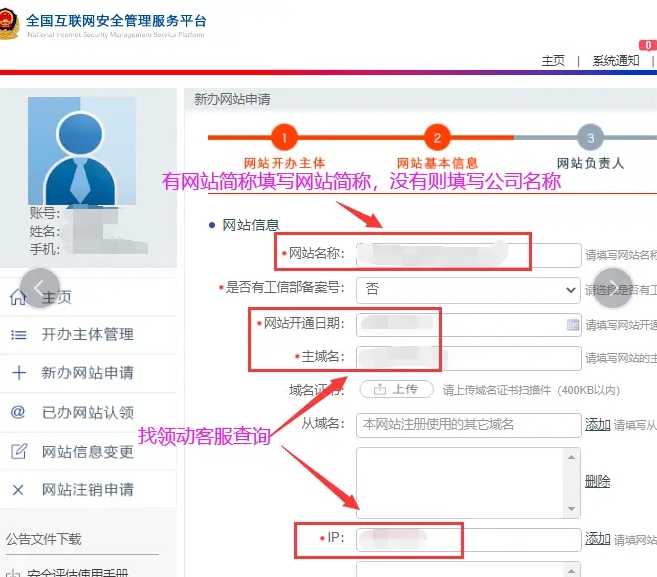Viewport: 657px width, 577px height.
Task: Open 网站信息变更 in the sidebar
Action: tap(88, 452)
